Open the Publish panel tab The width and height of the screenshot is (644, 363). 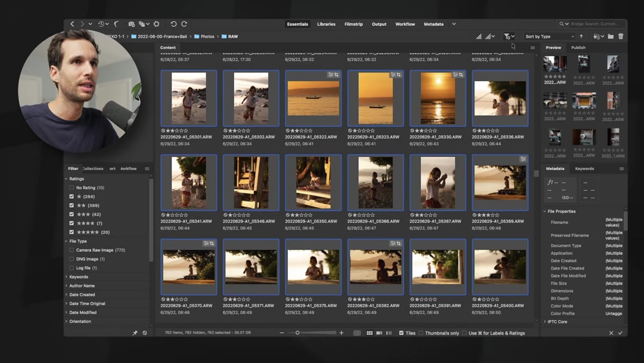coord(578,48)
